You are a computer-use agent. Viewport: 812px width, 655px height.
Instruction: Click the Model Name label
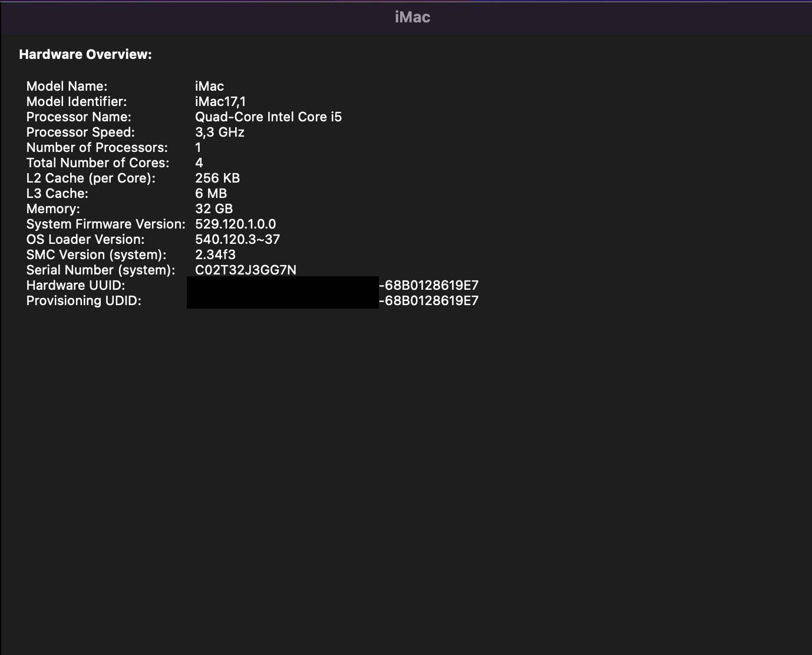[67, 86]
